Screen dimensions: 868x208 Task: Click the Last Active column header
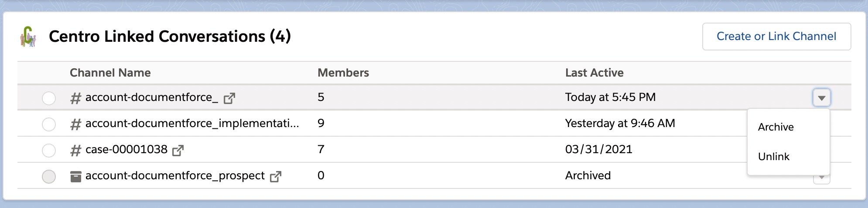point(594,73)
